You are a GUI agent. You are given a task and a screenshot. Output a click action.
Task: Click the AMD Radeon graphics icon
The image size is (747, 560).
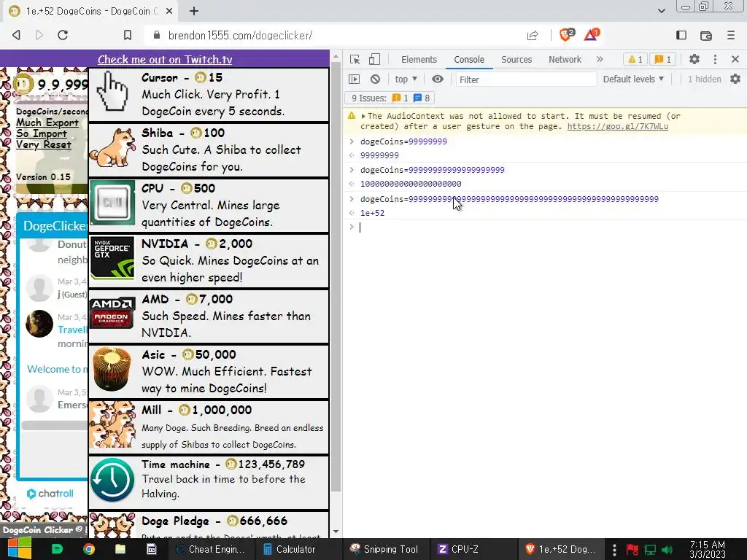(x=112, y=313)
